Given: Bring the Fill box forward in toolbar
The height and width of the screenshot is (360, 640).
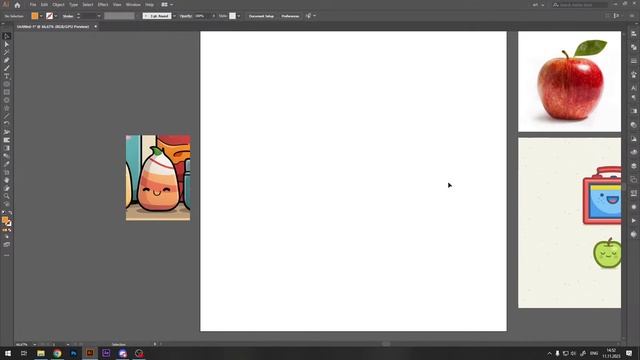Looking at the screenshot, I should point(5,220).
